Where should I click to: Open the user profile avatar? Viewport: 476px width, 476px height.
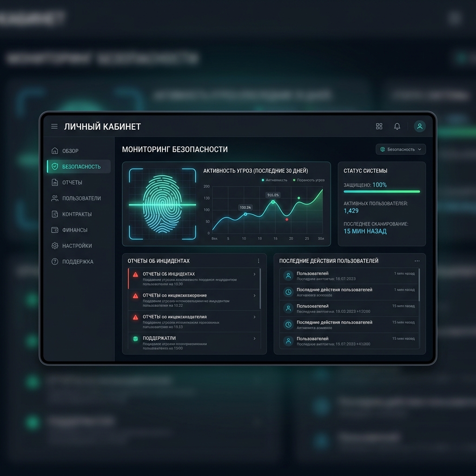click(x=420, y=126)
